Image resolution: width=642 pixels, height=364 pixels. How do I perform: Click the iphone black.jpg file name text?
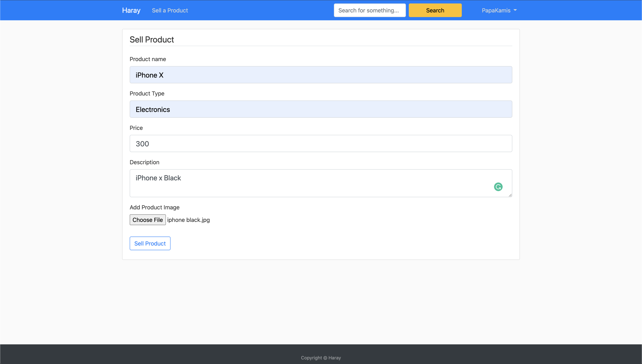188,220
